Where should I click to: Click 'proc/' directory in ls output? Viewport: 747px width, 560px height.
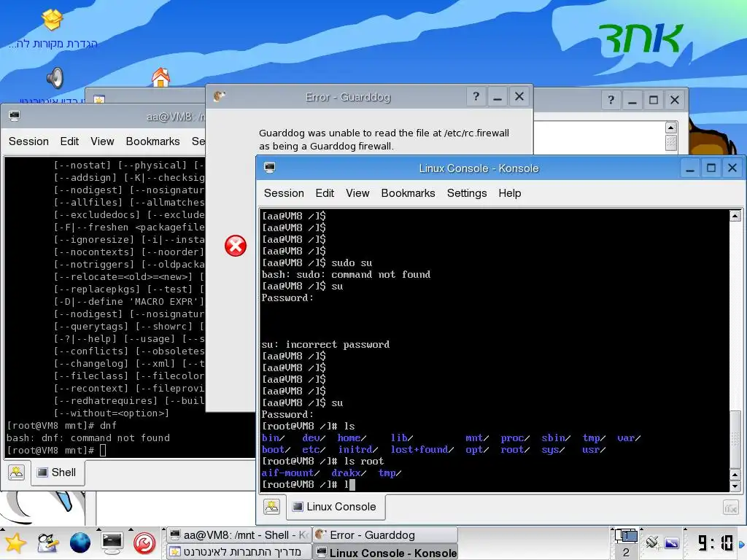(x=515, y=437)
